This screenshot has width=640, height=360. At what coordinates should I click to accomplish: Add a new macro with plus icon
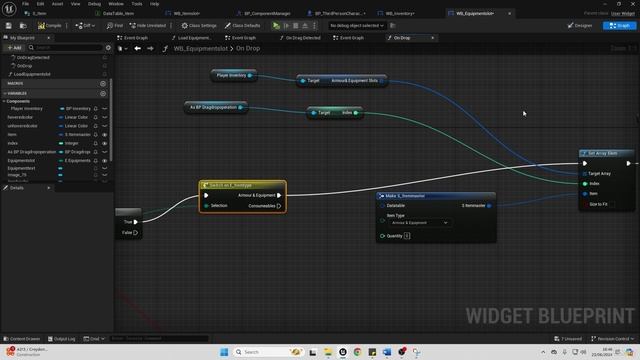pos(103,83)
